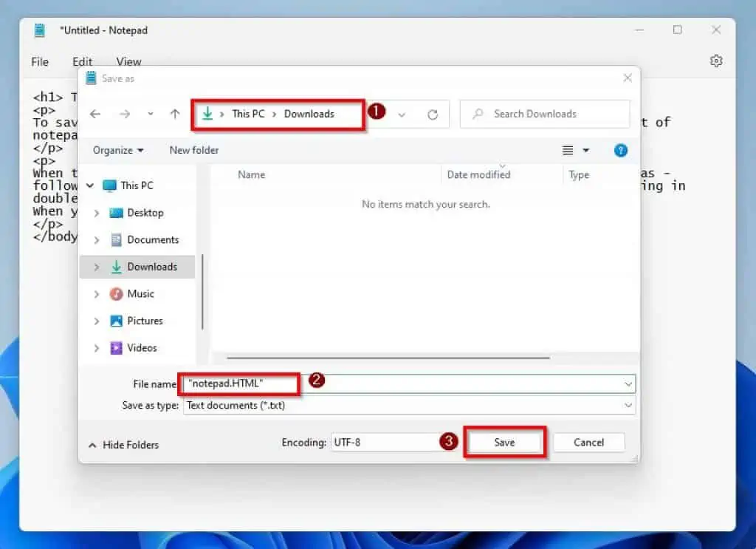Sort by Type column header
756x549 pixels.
pyautogui.click(x=579, y=174)
